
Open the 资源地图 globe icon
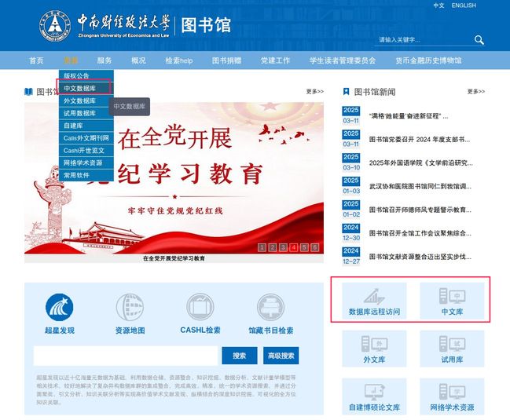[130, 308]
